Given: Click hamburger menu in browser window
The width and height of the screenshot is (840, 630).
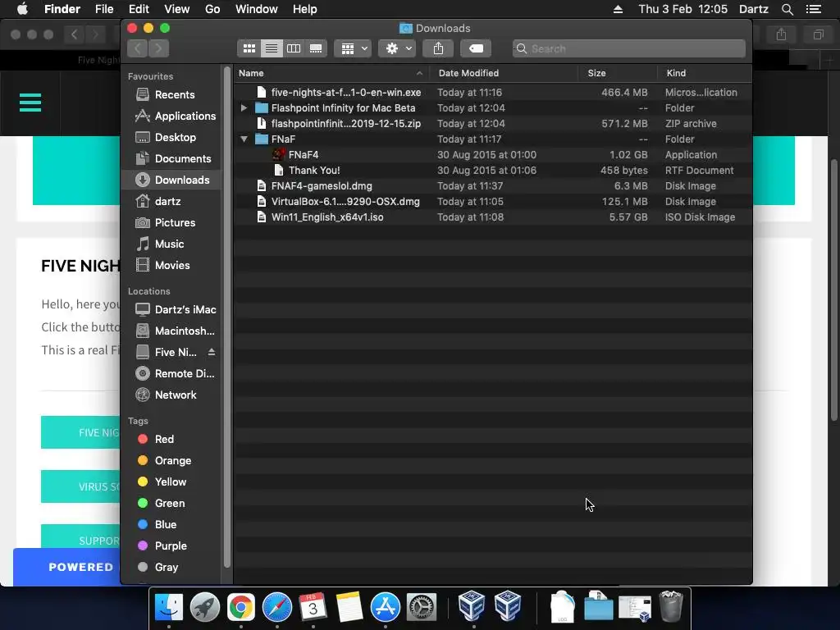Looking at the screenshot, I should [x=30, y=103].
